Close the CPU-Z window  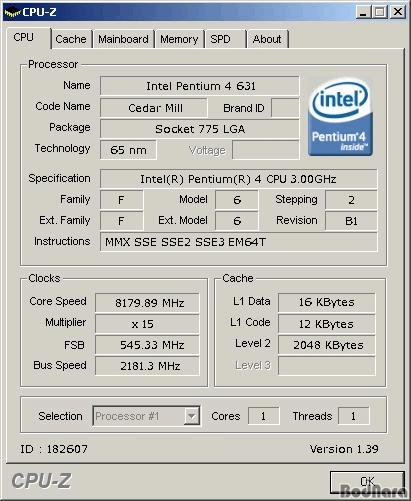pos(398,12)
